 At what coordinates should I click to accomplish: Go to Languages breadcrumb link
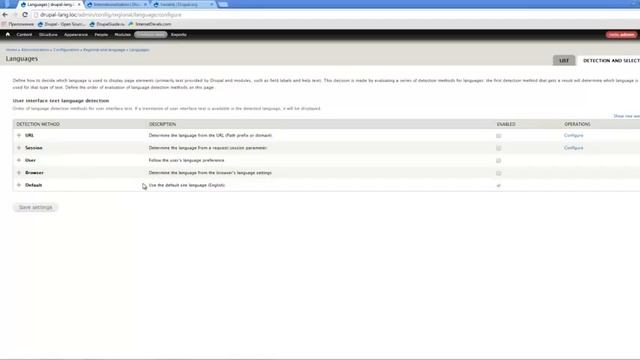pos(139,50)
